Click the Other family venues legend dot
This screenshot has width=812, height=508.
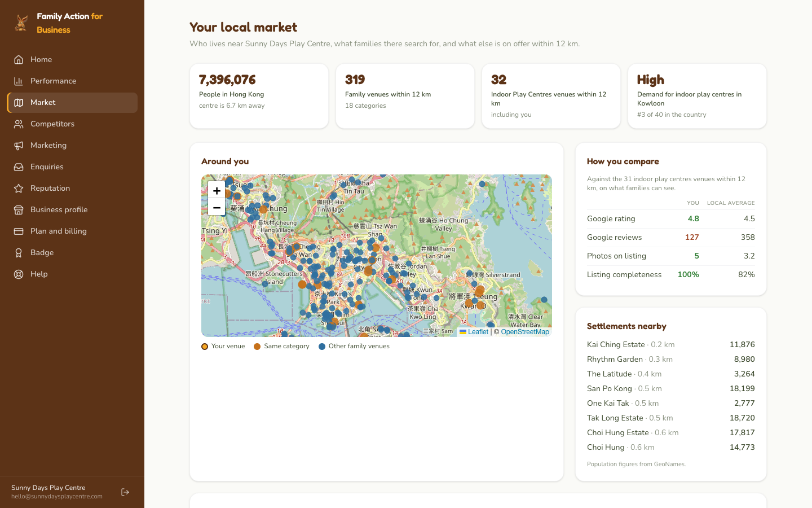coord(322,347)
